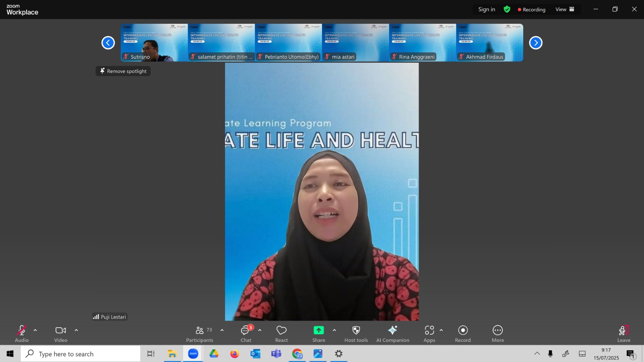Image resolution: width=644 pixels, height=362 pixels.
Task: Expand video options arrow next to Video
Action: pos(76,330)
